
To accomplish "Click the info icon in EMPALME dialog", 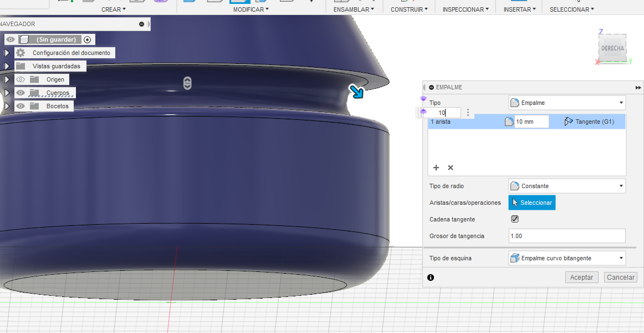I will point(431,277).
